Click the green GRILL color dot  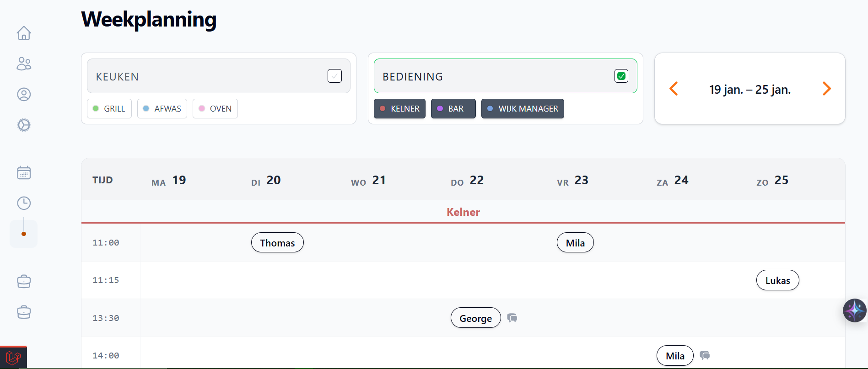click(x=96, y=108)
